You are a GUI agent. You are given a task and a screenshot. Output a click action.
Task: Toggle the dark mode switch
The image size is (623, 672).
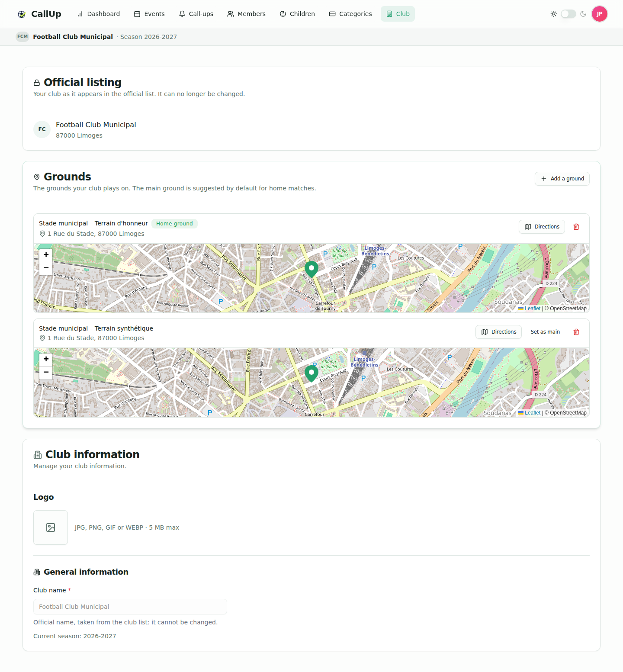click(568, 14)
